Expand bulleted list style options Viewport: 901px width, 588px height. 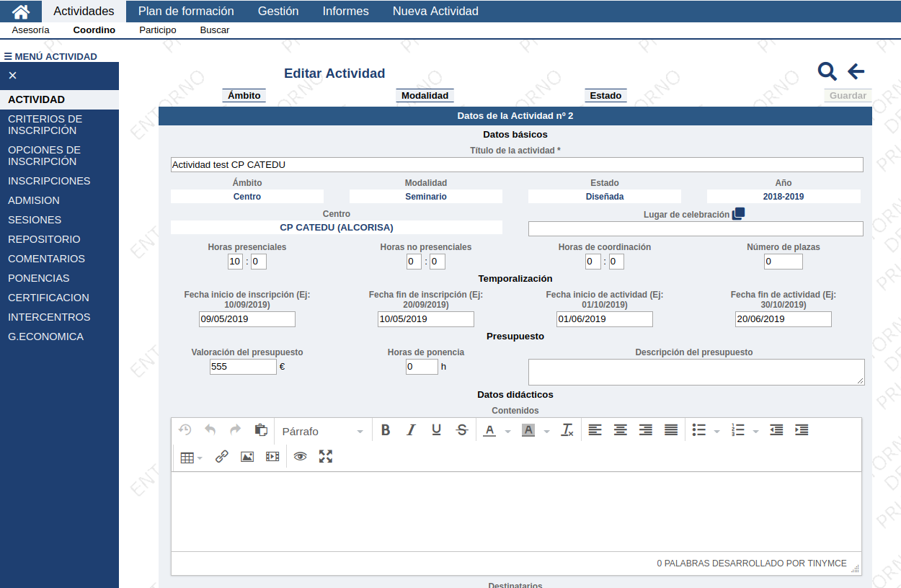716,431
